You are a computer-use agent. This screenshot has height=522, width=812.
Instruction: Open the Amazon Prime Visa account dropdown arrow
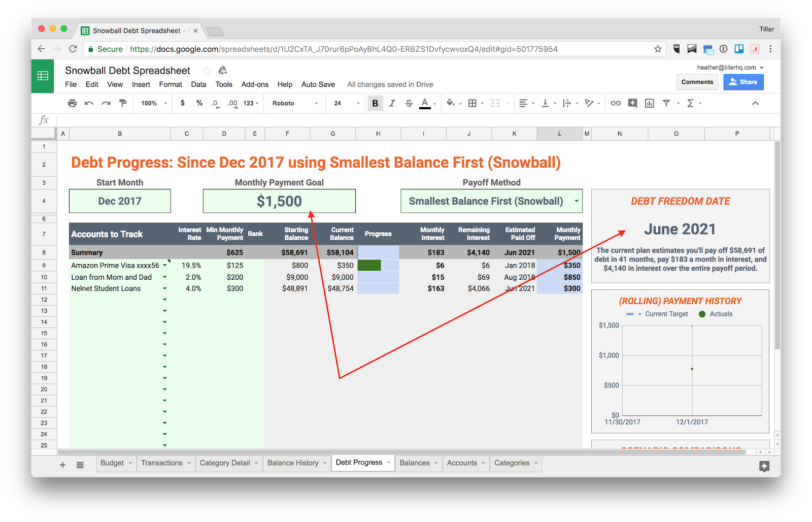(x=165, y=265)
